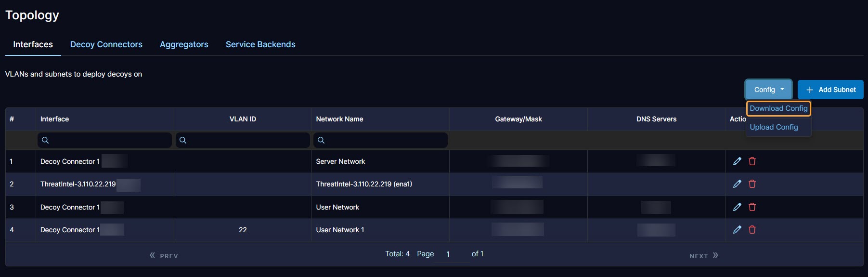Choose Upload Config from the menu
This screenshot has height=277, width=868.
click(x=774, y=127)
